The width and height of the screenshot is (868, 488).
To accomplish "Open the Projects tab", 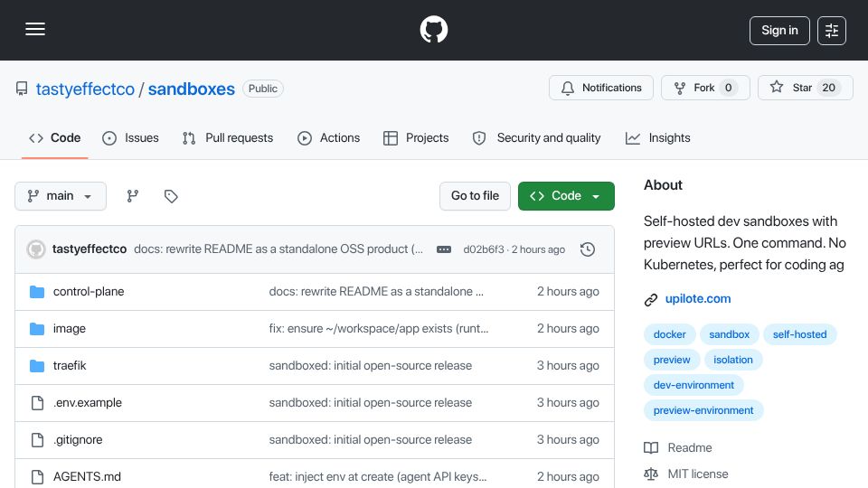I will click(x=416, y=137).
